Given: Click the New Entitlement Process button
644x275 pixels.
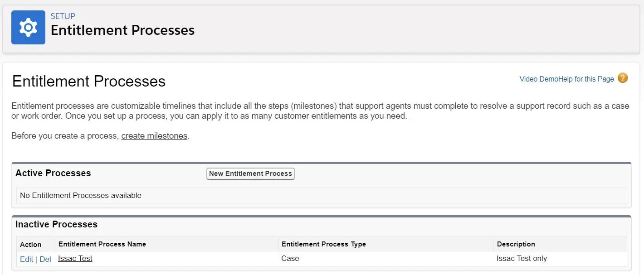Looking at the screenshot, I should 250,174.
